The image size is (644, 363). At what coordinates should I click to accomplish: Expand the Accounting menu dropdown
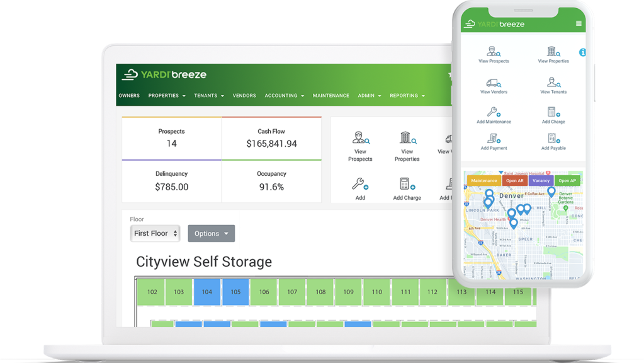point(284,96)
